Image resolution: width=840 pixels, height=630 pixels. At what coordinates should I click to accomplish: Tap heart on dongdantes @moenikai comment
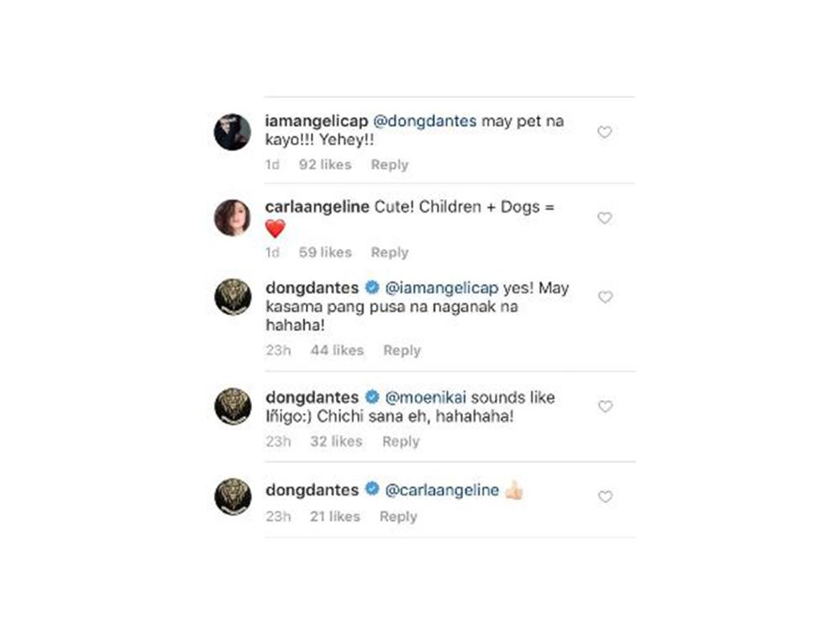point(605,406)
